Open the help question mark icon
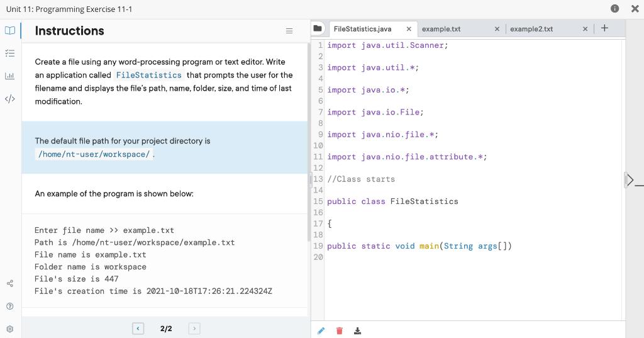 (10, 306)
